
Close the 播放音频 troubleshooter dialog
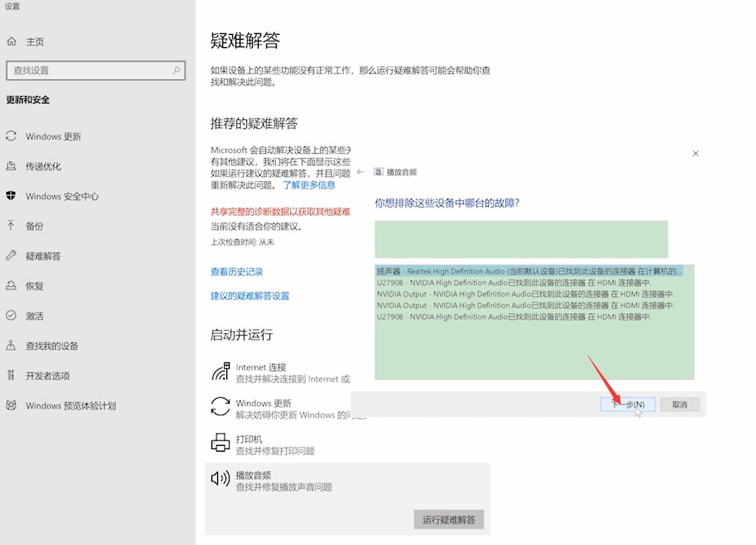tap(695, 153)
